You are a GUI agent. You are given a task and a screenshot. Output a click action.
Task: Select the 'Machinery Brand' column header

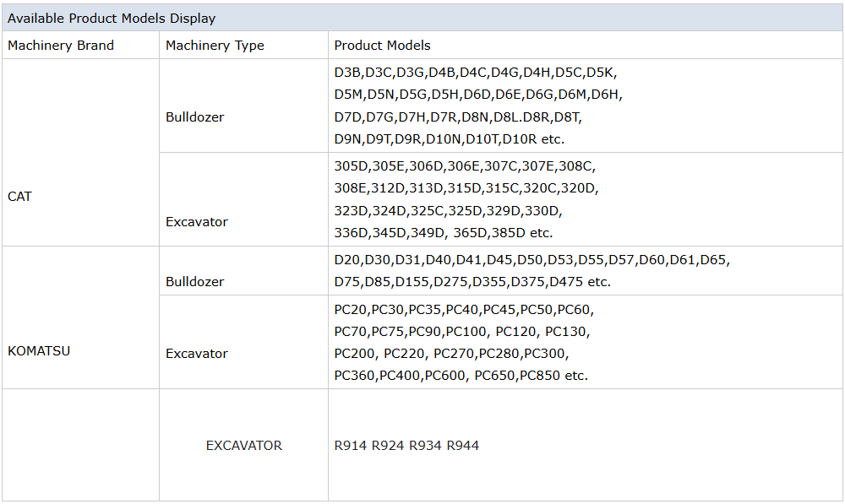(x=61, y=46)
